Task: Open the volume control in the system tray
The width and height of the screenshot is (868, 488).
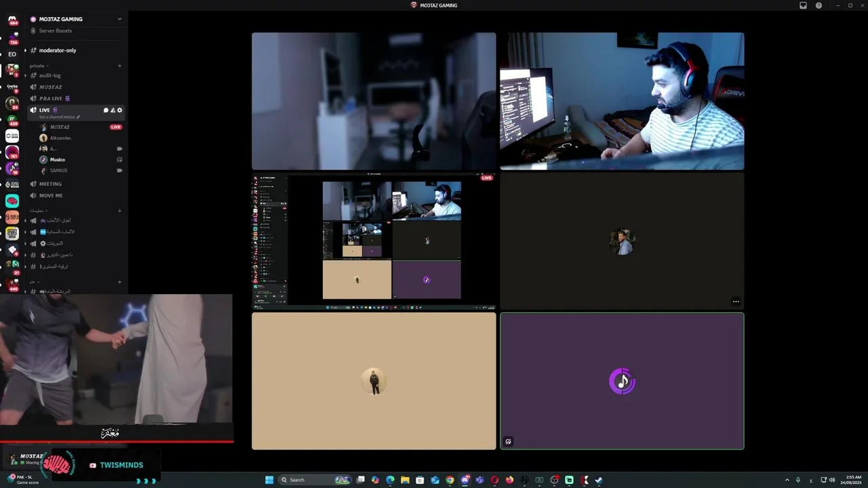Action: 832,480
